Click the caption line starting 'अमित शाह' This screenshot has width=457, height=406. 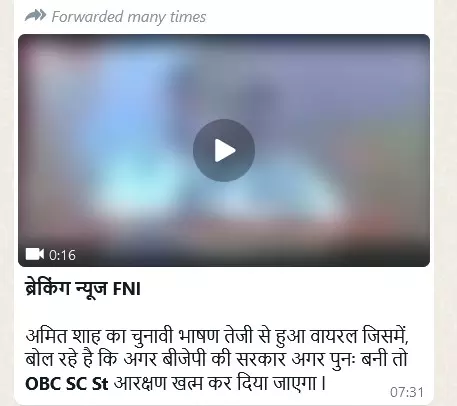point(217,336)
